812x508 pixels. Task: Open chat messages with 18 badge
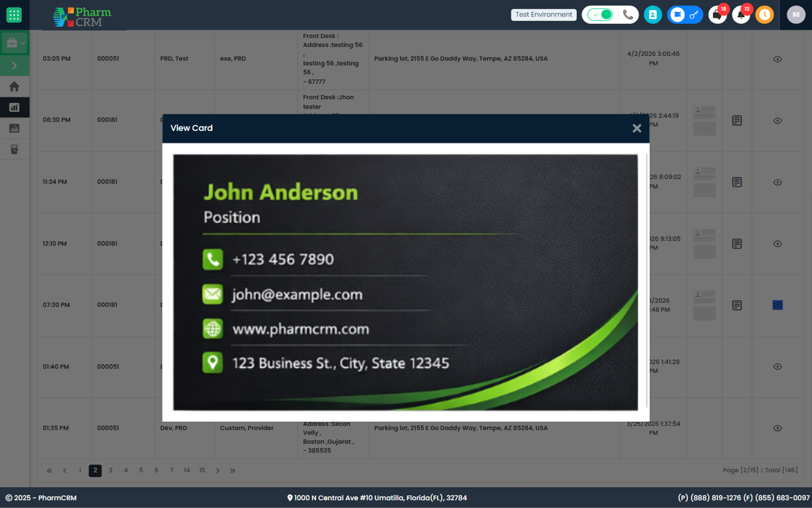pyautogui.click(x=717, y=15)
